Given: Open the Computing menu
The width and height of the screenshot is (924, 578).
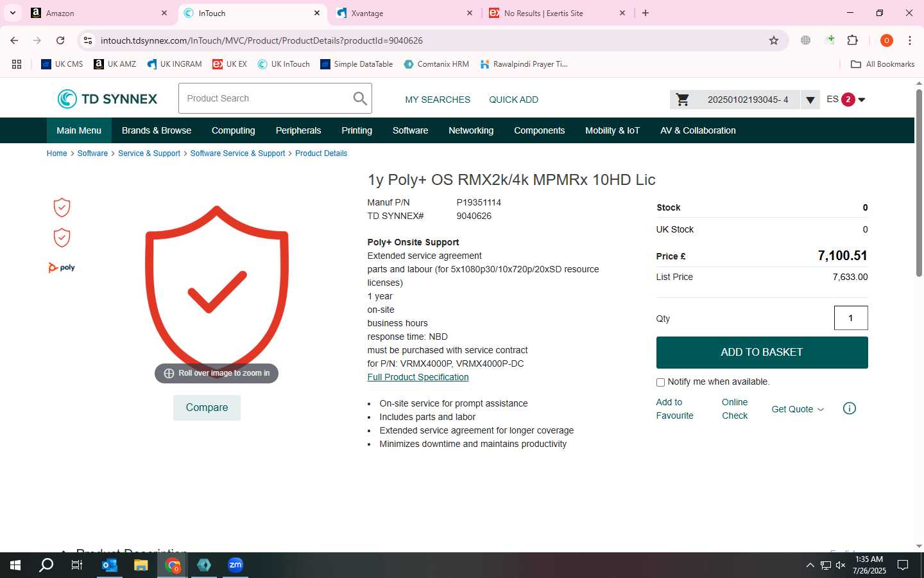Looking at the screenshot, I should coord(234,130).
